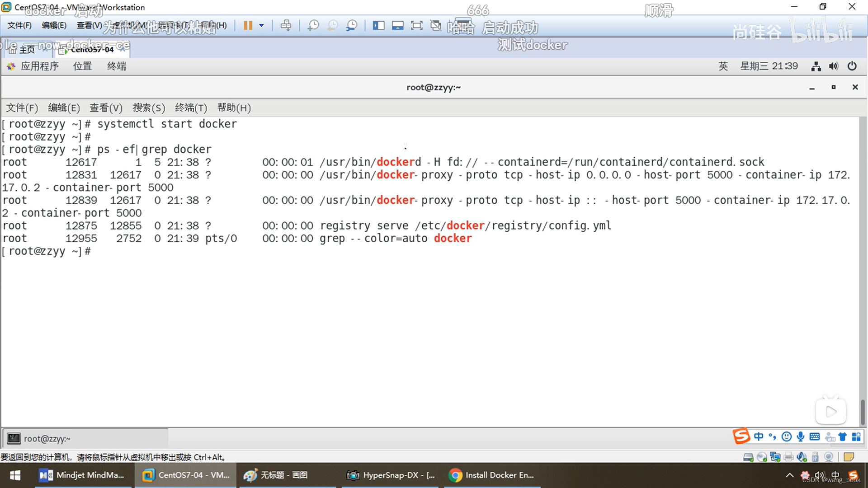Open the power options dropdown arrow beside pause

[261, 25]
